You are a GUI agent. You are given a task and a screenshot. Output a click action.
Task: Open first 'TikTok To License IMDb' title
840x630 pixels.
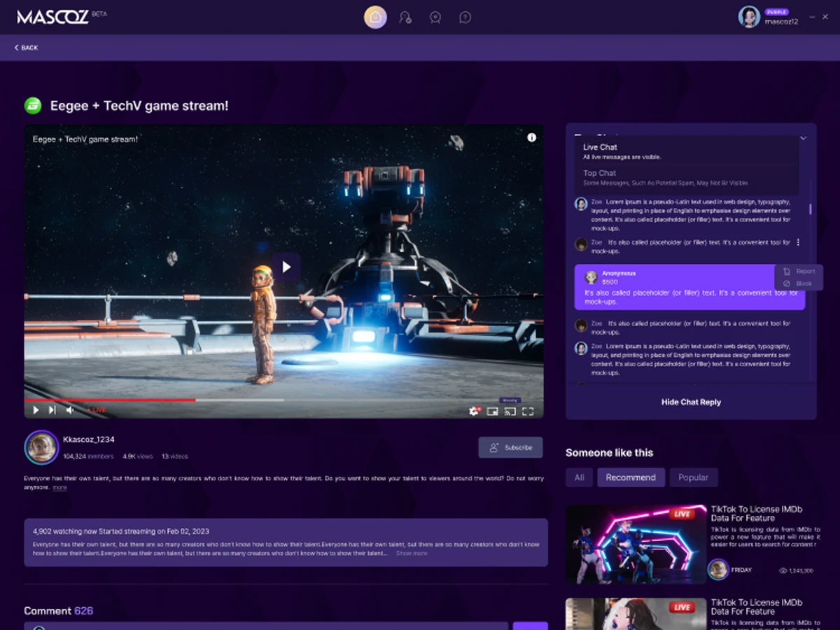point(757,514)
